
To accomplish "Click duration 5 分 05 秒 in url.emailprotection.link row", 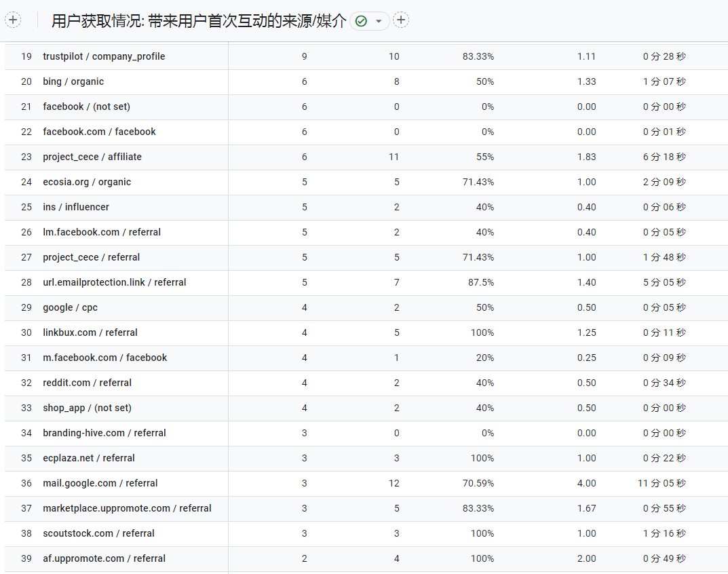I will [x=664, y=282].
